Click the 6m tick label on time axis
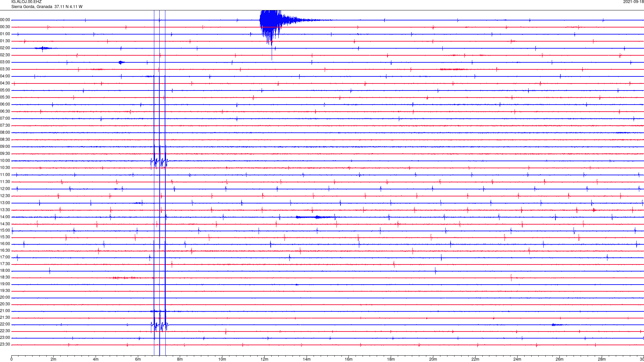 click(138, 359)
